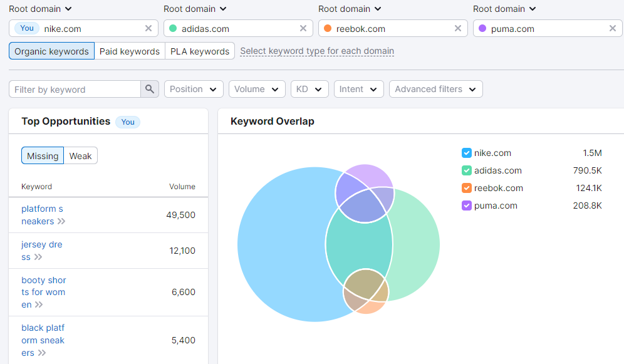Uncheck reebok.com in the overlap legend

coord(466,188)
